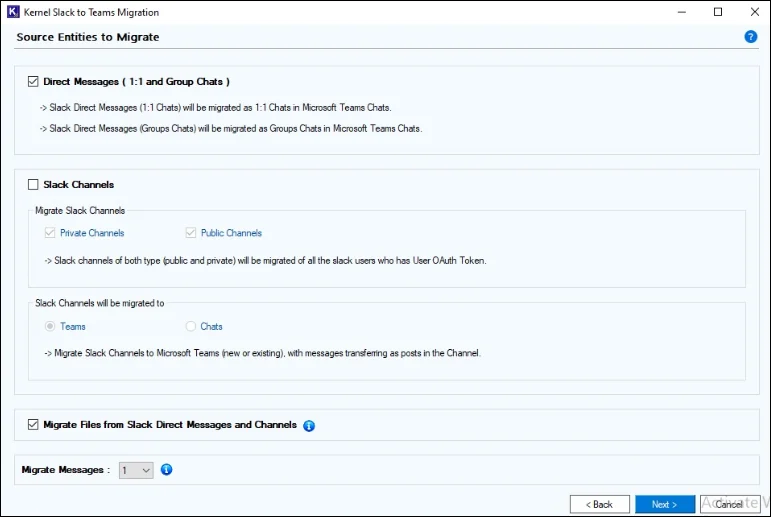Uncheck Direct Messages (1:1 and Group Chats)

pos(33,82)
